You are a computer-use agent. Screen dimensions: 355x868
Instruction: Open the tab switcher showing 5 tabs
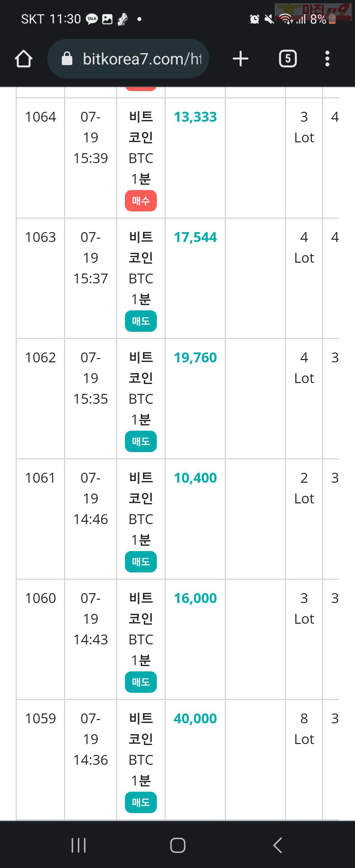point(288,59)
